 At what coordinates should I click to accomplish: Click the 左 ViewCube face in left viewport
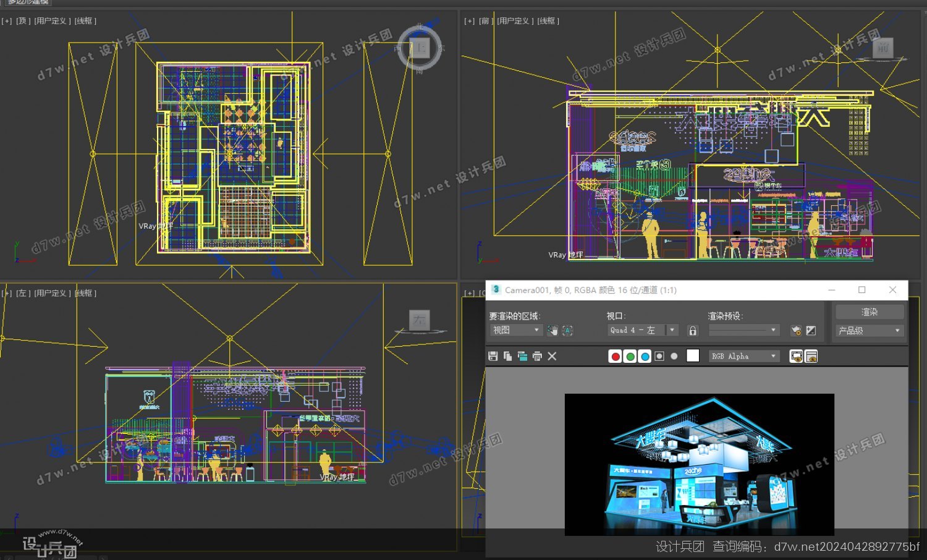tap(420, 320)
